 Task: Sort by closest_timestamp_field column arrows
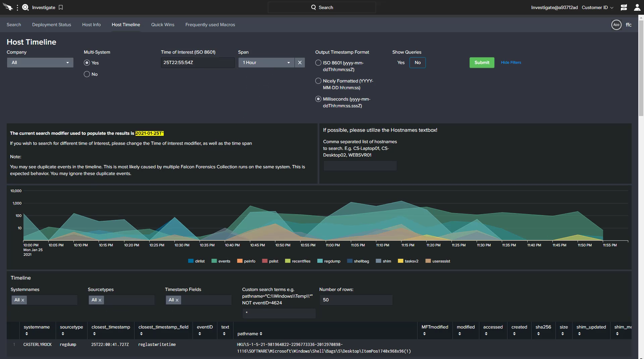[x=142, y=334]
